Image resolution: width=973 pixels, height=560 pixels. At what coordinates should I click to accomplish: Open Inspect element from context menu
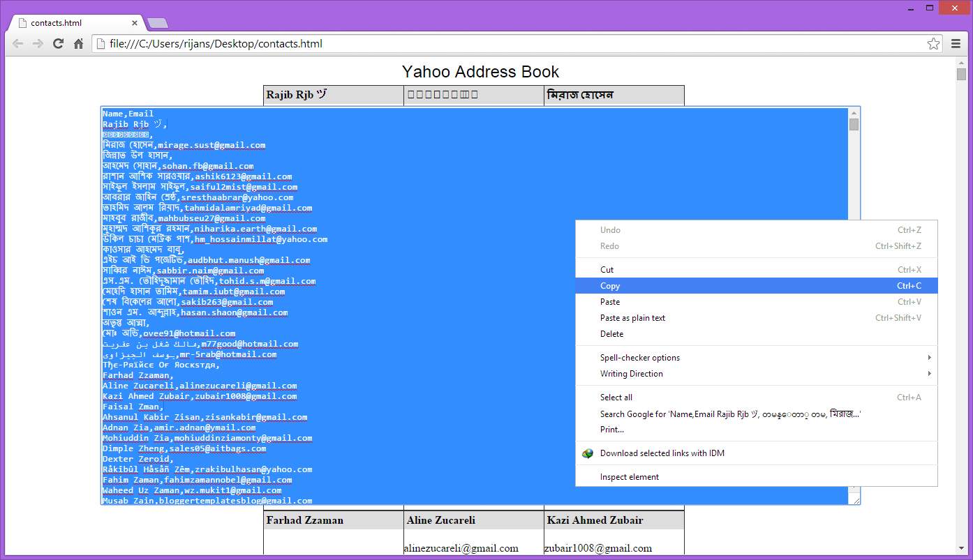tap(630, 477)
